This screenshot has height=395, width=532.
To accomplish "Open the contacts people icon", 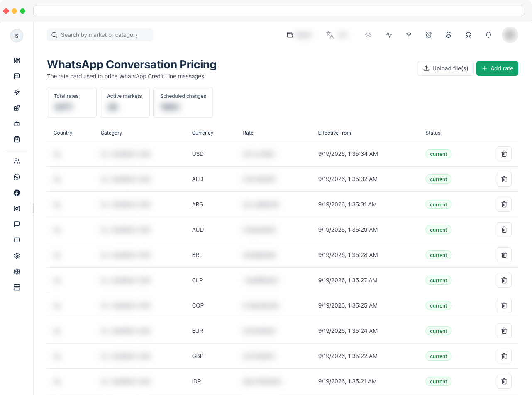I will (x=17, y=161).
